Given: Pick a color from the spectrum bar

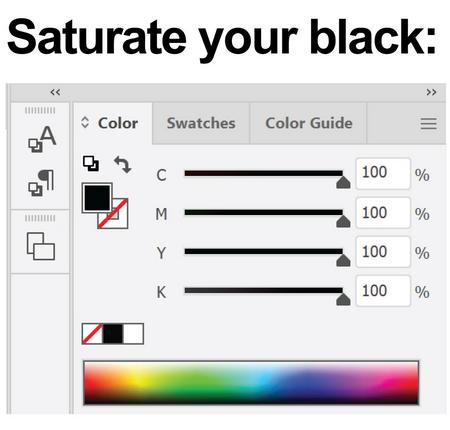Looking at the screenshot, I should (251, 383).
